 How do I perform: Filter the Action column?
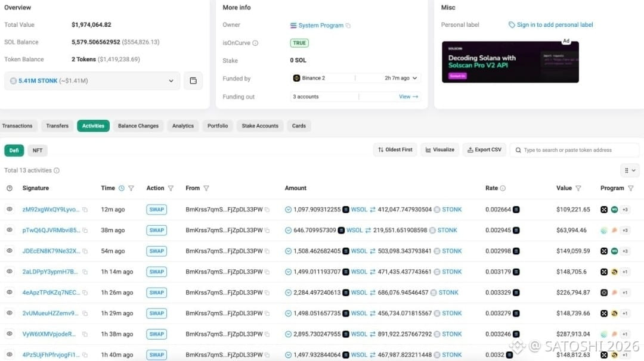[x=171, y=188]
